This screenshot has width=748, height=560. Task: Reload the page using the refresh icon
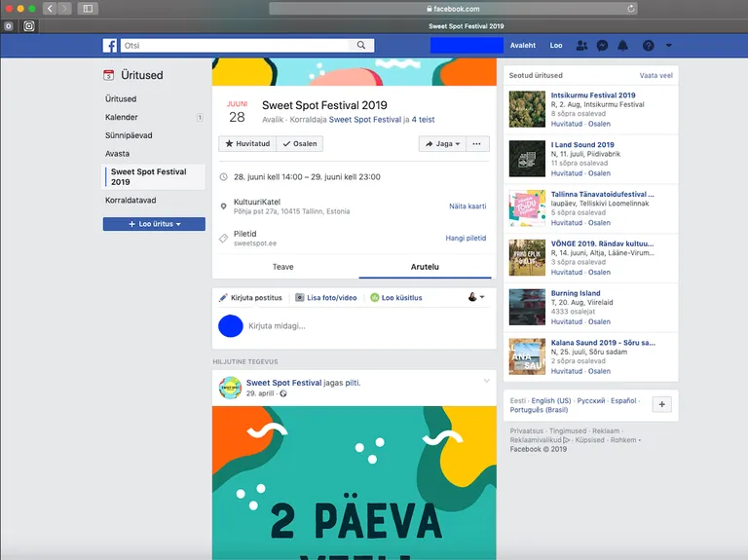tap(631, 8)
